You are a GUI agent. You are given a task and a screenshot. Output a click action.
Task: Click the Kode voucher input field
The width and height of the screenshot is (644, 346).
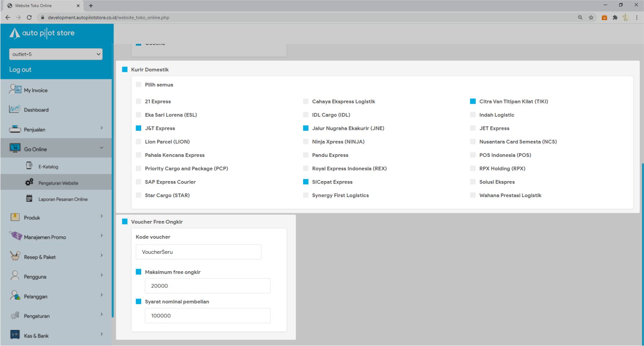tap(198, 252)
